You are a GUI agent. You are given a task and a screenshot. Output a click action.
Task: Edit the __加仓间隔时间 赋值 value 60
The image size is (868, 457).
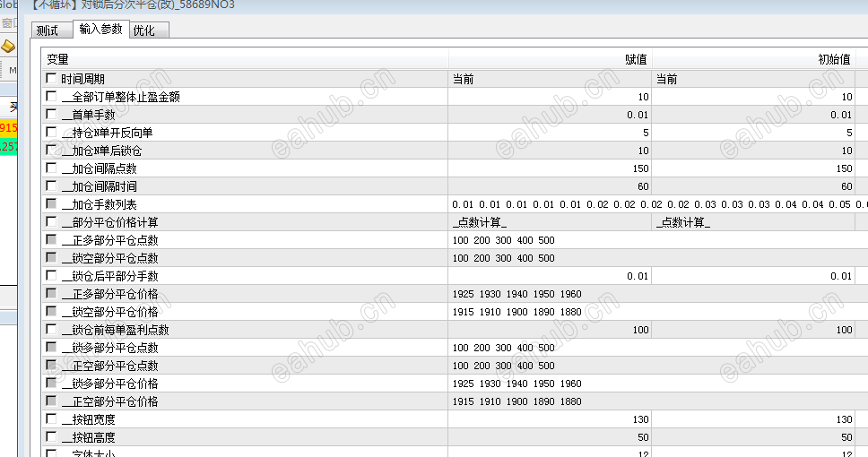click(550, 186)
